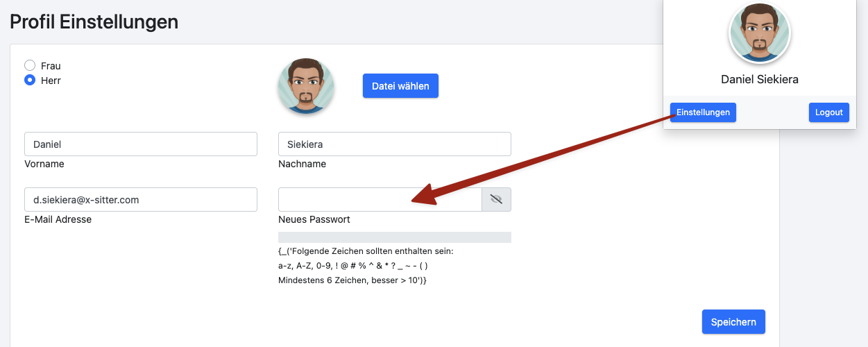This screenshot has height=347, width=868.
Task: Click the user avatar in the account popup
Action: pos(760,33)
